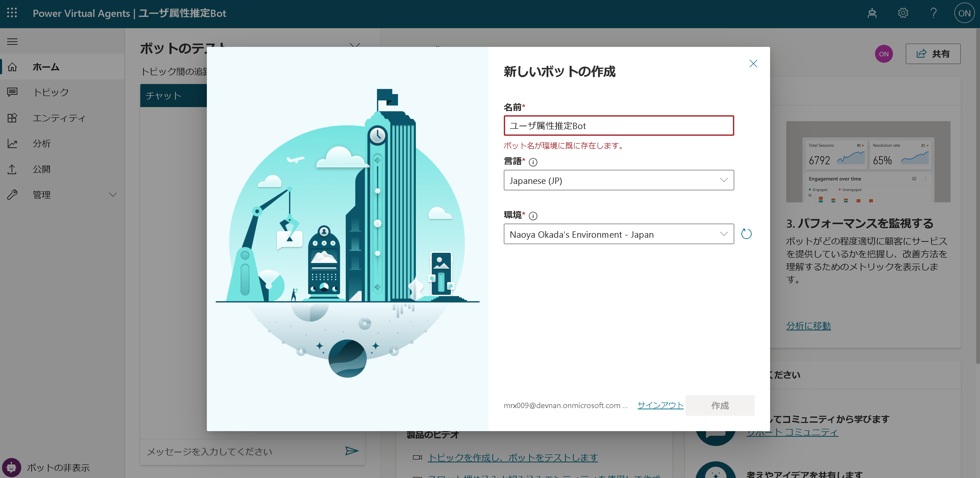
Task: Open the Japanese (JP) language dropdown
Action: coord(618,180)
